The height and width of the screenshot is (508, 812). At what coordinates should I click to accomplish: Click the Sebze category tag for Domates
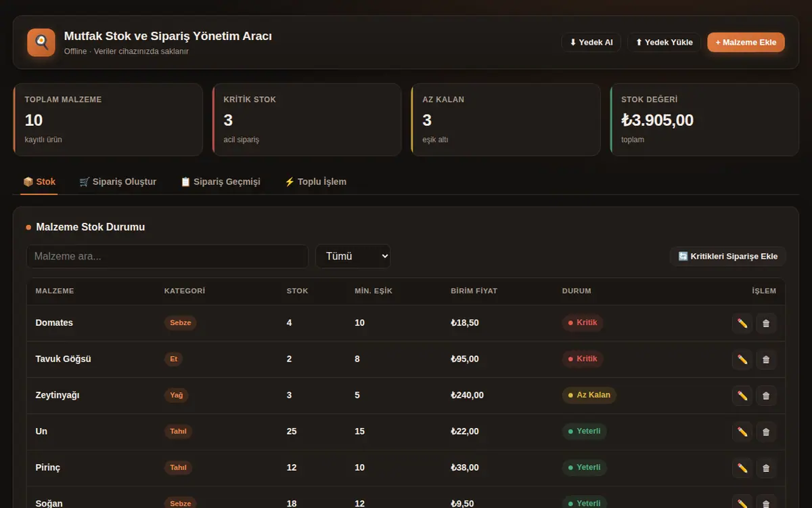(181, 323)
